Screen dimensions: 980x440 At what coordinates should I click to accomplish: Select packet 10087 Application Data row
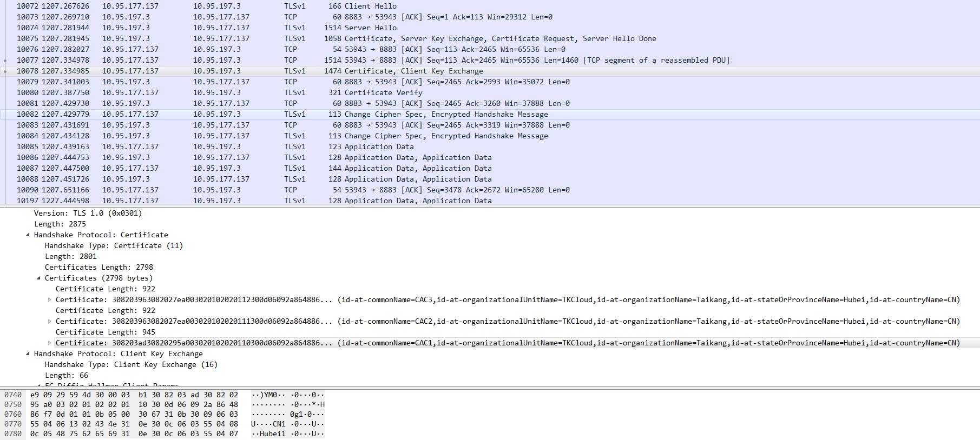490,168
